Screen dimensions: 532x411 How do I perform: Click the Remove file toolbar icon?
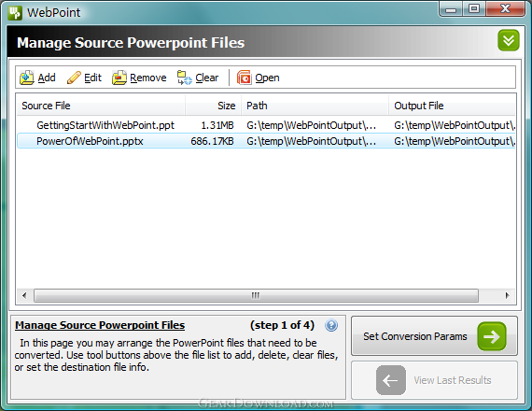pyautogui.click(x=119, y=78)
